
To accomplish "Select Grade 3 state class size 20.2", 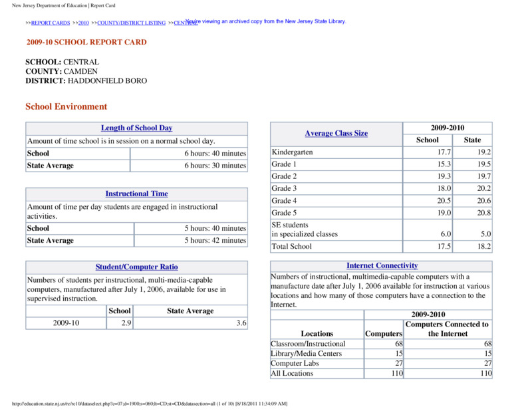I will 484,188.
